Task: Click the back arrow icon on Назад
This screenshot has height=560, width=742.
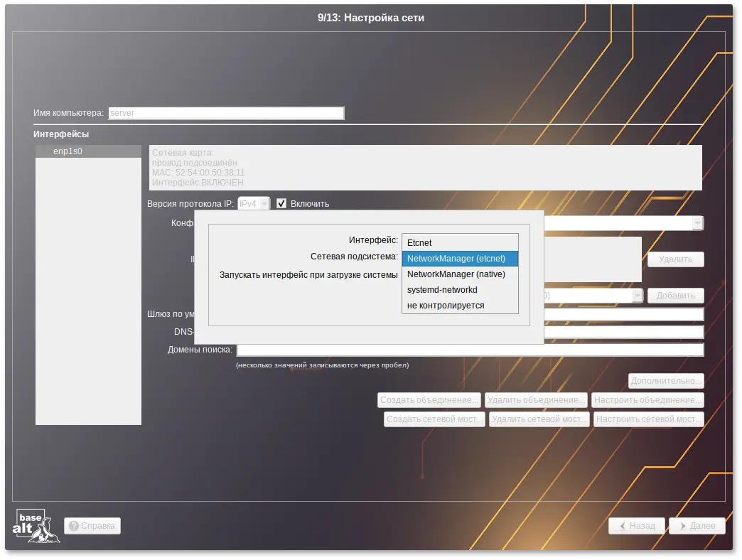Action: (622, 527)
